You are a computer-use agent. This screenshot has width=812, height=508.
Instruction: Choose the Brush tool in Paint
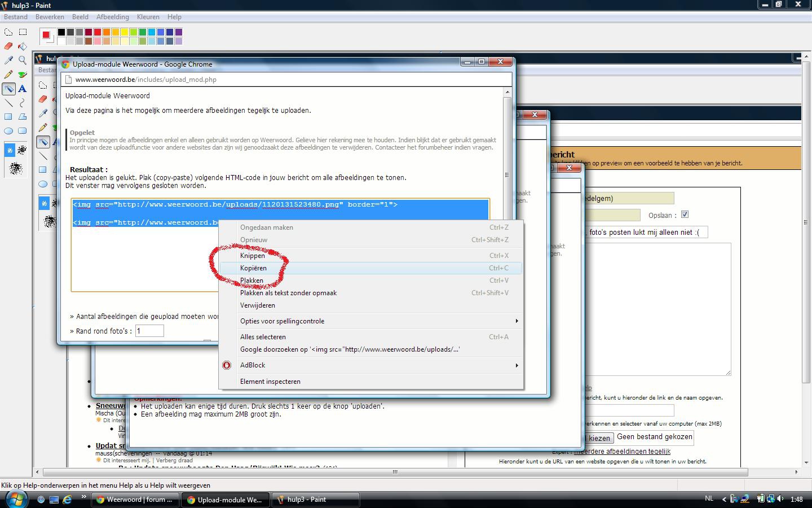[23, 75]
